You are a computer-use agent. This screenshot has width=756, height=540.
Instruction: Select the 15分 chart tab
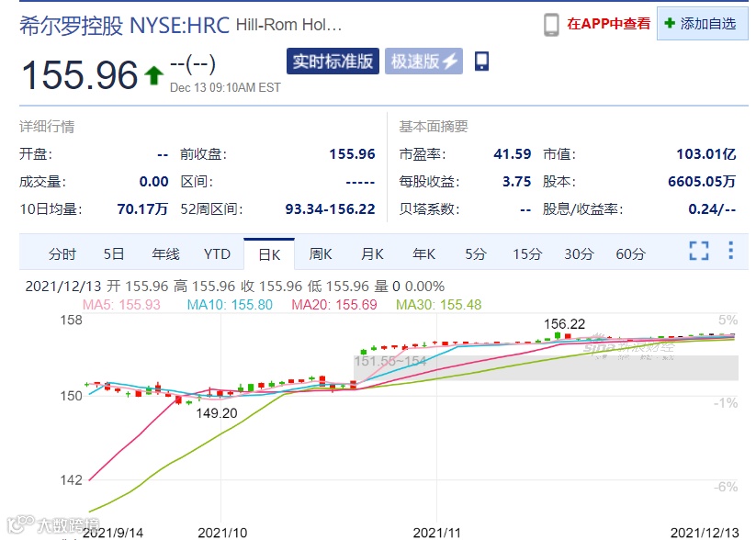pos(527,254)
